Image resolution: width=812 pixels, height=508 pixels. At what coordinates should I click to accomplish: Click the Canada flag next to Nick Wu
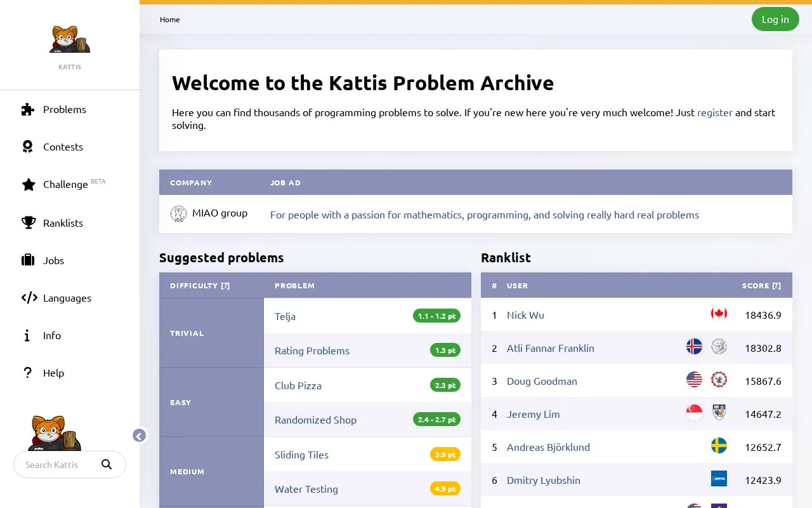pos(719,314)
